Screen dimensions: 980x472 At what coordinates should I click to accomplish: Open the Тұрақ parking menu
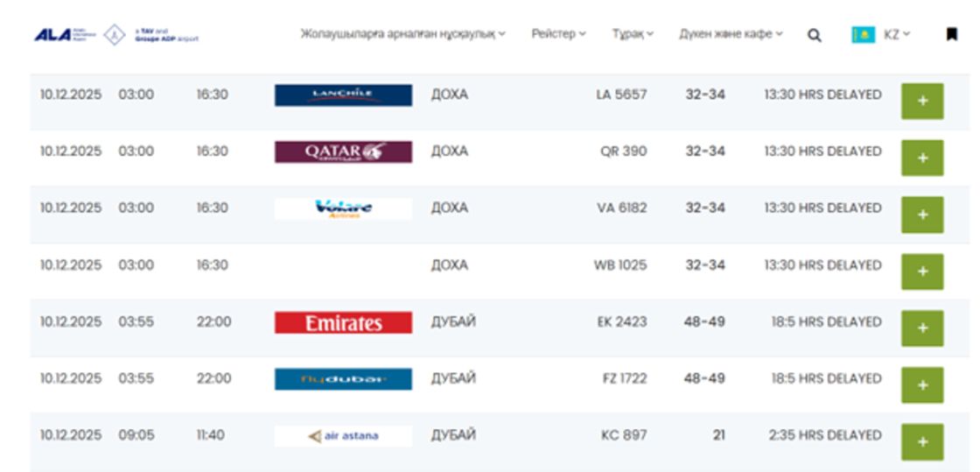[x=633, y=34]
